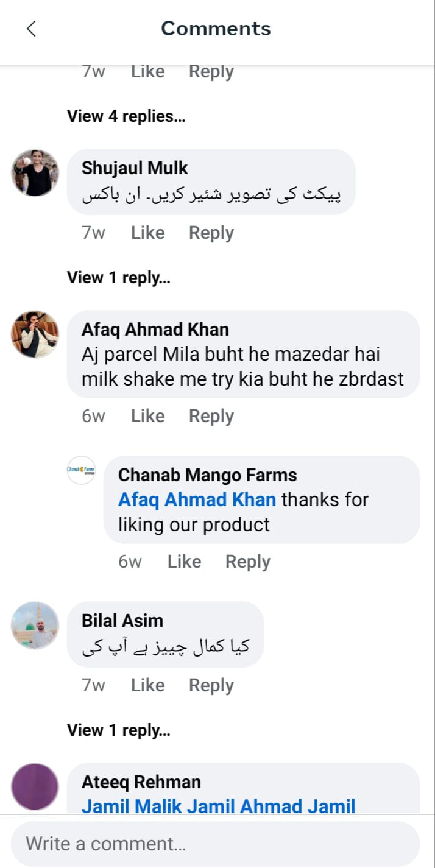
Task: Expand replies under Shujaul Mulk's comment
Action: click(119, 278)
